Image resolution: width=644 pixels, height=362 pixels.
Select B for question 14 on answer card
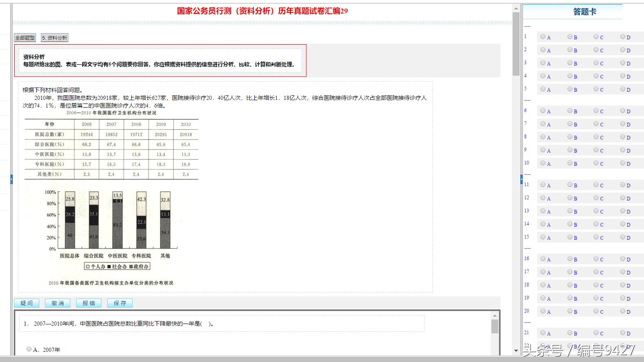coord(570,224)
